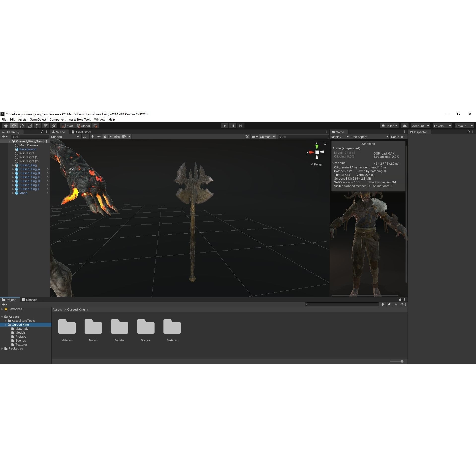Select the Move tool in the toolbar
This screenshot has height=476, width=476.
coord(14,126)
